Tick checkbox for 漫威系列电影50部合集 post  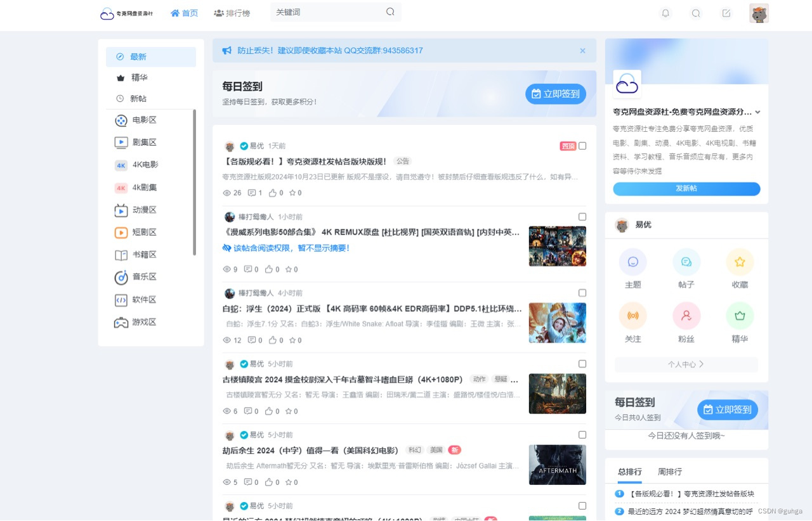pos(582,217)
